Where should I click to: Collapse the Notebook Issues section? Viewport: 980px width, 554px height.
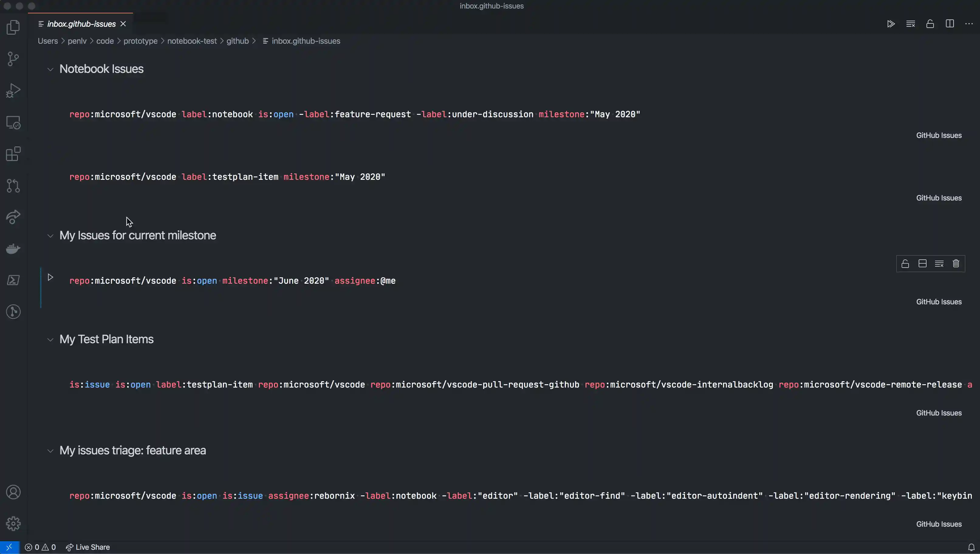click(x=51, y=69)
